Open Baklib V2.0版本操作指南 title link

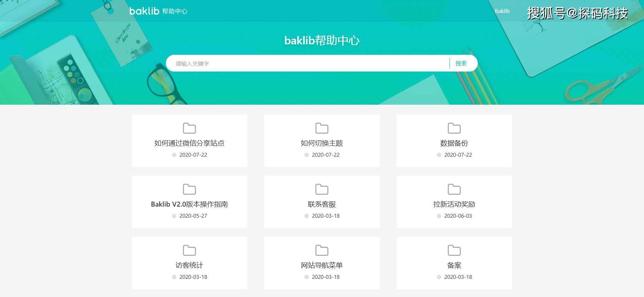click(189, 204)
